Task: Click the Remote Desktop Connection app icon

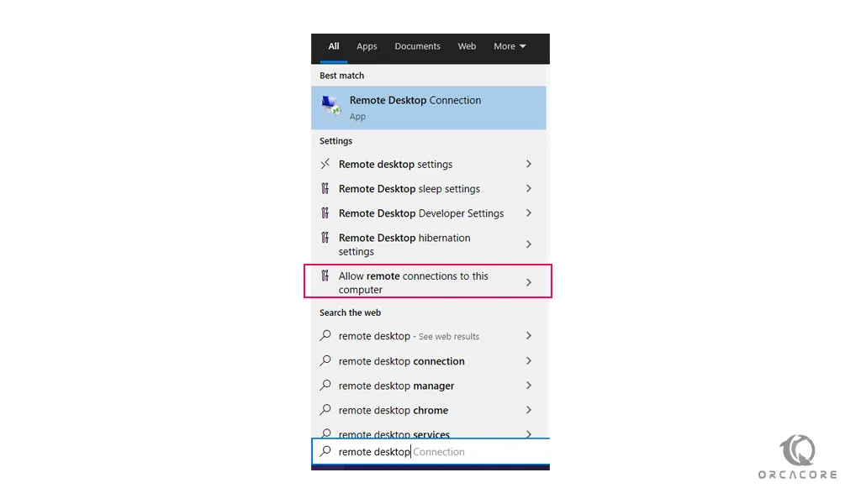Action: tap(330, 106)
